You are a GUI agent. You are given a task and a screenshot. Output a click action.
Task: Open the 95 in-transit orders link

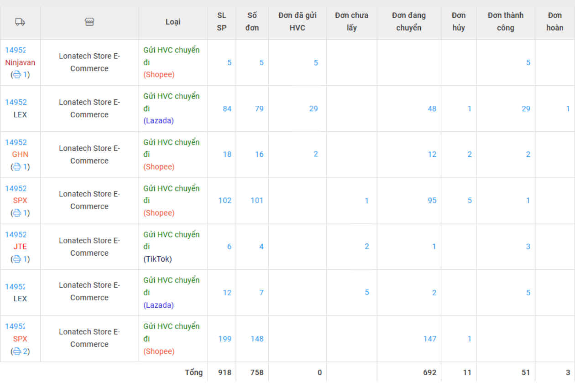(x=432, y=201)
